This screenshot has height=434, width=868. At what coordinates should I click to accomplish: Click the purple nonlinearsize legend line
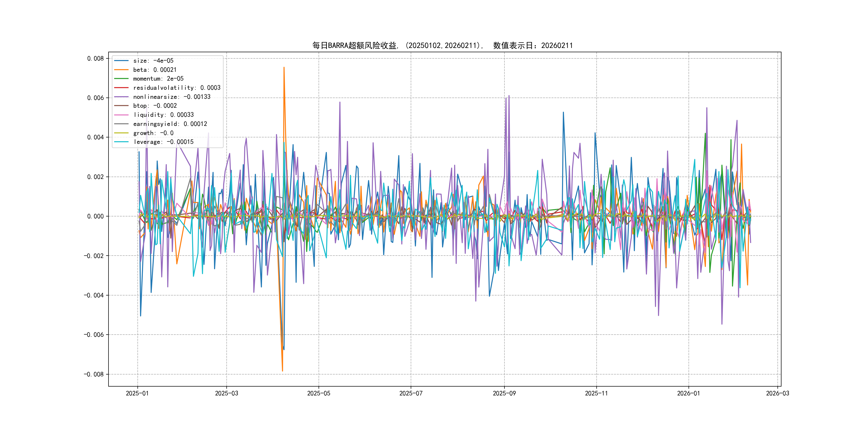point(121,97)
